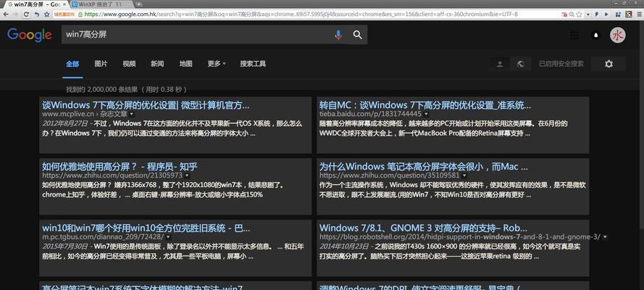
Task: Open result Windows 7/8.1、GNOME 3 对高分屏的支持
Action: (x=423, y=228)
